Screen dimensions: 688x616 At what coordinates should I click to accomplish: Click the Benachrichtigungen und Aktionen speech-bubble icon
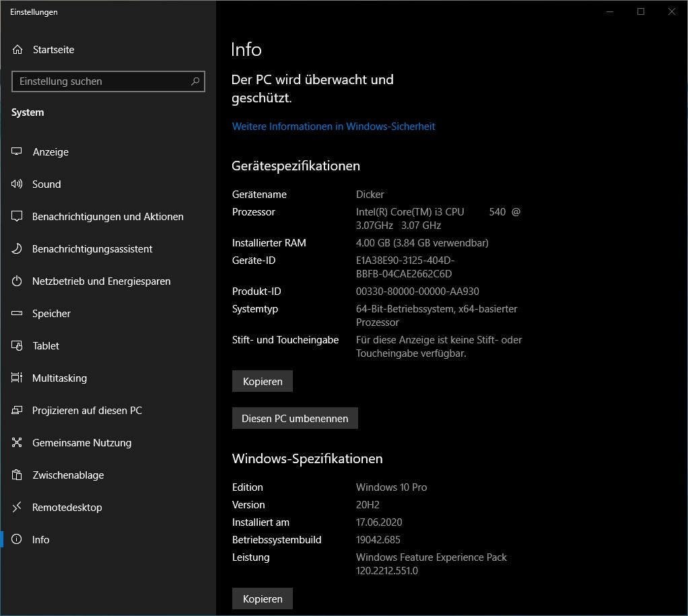[x=17, y=216]
